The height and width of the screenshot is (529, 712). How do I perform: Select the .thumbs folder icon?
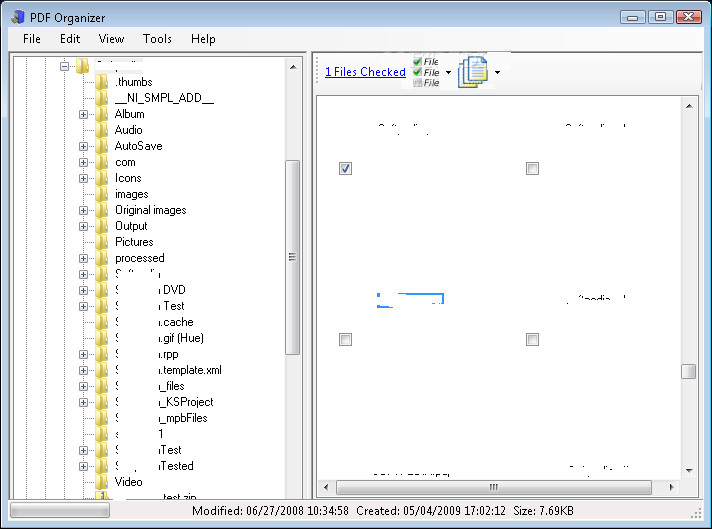(101, 82)
